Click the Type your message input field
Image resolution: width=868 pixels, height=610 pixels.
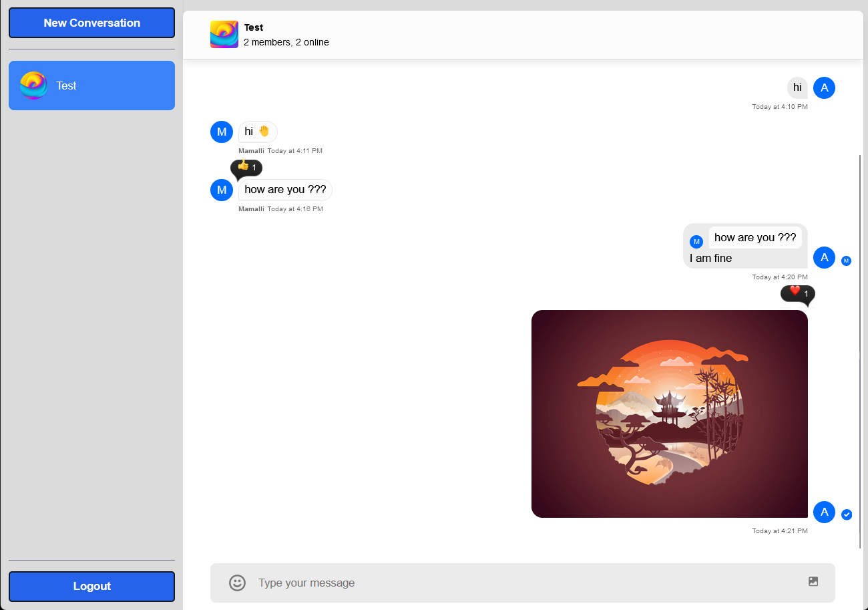[x=522, y=583]
